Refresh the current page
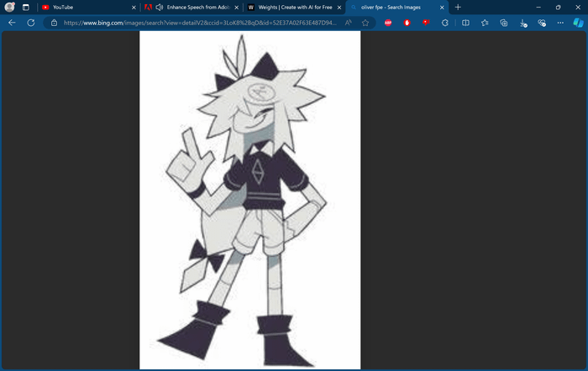Viewport: 588px width, 371px height. pyautogui.click(x=31, y=23)
